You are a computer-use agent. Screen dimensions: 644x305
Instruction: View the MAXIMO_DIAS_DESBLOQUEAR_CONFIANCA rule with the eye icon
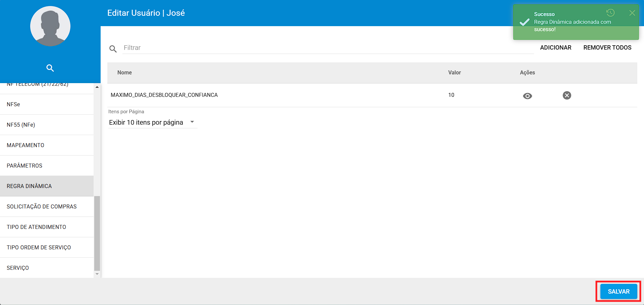pyautogui.click(x=527, y=96)
